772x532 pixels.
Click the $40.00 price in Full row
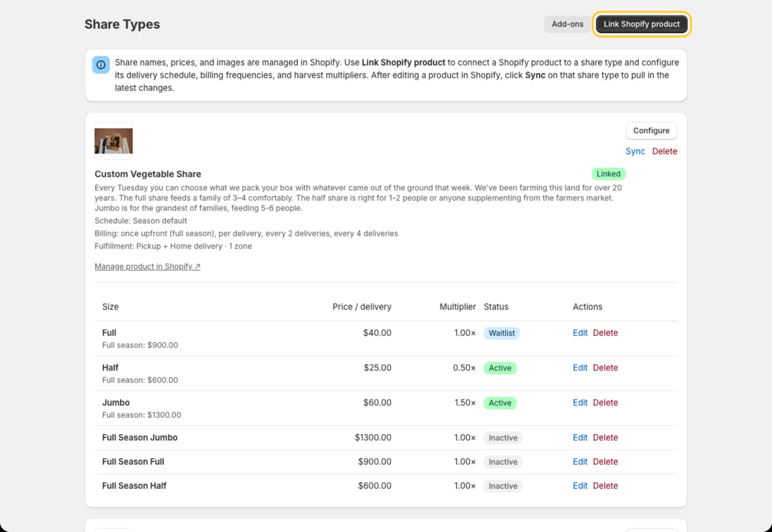pyautogui.click(x=377, y=333)
